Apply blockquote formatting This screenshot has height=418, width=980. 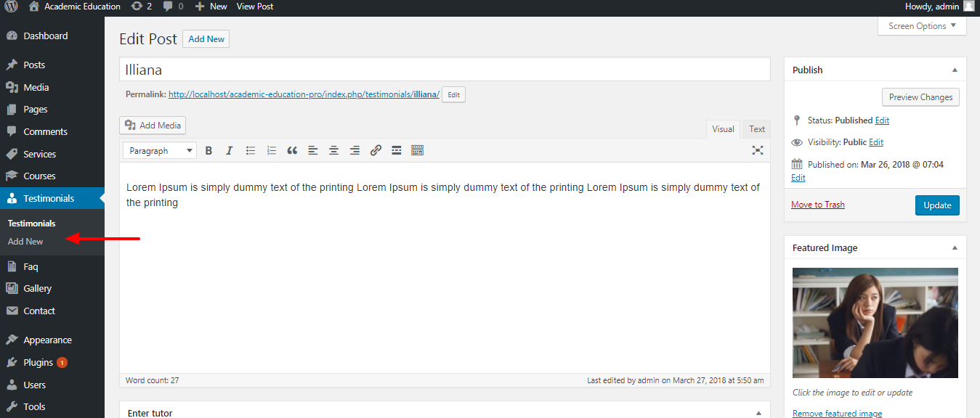[292, 150]
